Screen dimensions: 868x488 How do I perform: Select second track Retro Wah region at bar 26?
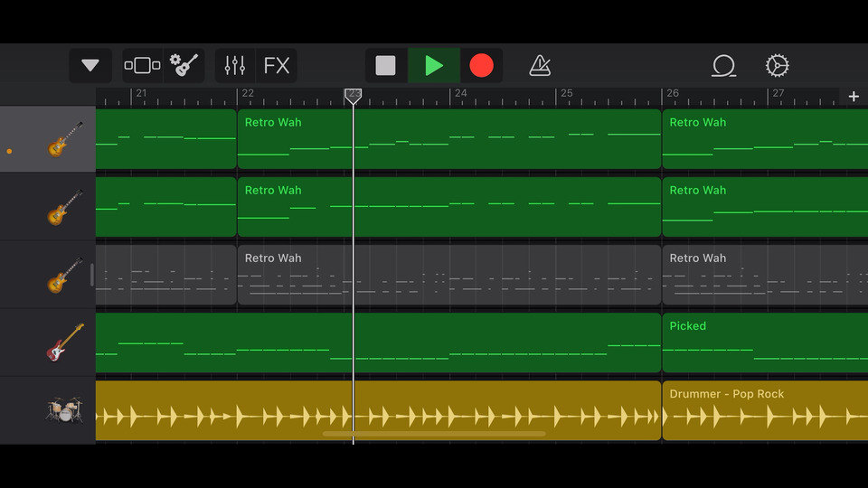click(765, 207)
